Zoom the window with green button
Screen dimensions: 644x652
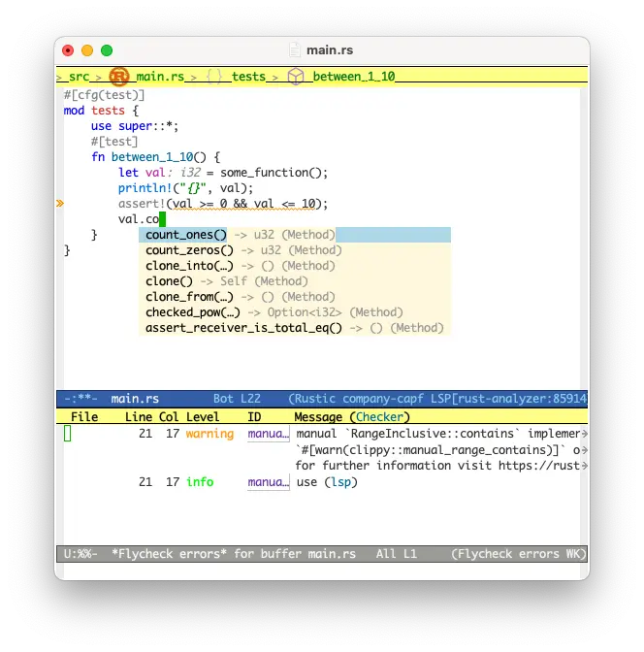(x=107, y=50)
